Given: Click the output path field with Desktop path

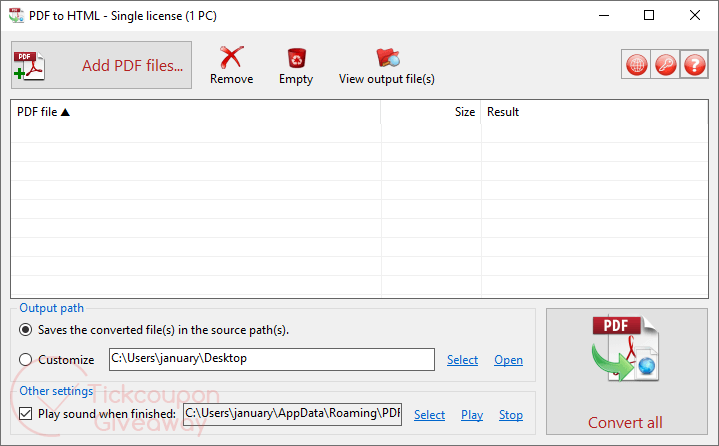Looking at the screenshot, I should point(272,359).
